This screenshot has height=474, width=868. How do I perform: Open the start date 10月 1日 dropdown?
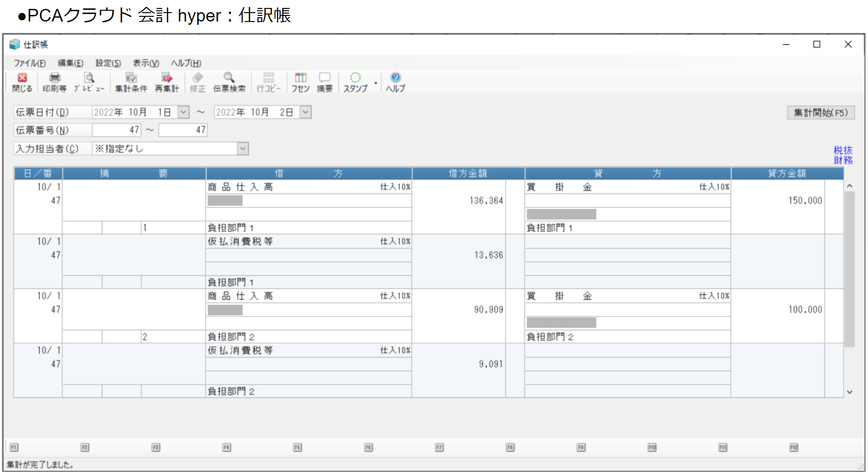[x=184, y=112]
